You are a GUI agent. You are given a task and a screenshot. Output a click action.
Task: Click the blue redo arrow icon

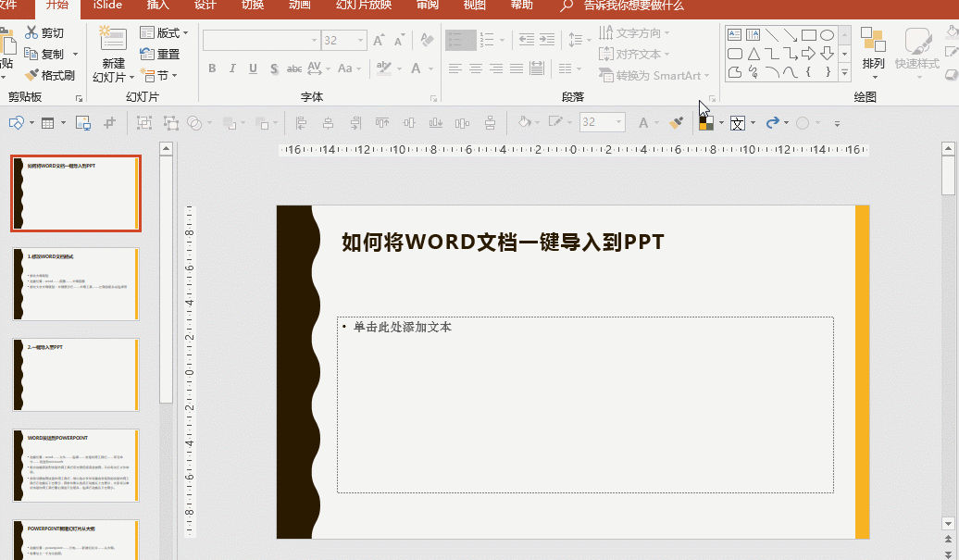tap(772, 123)
